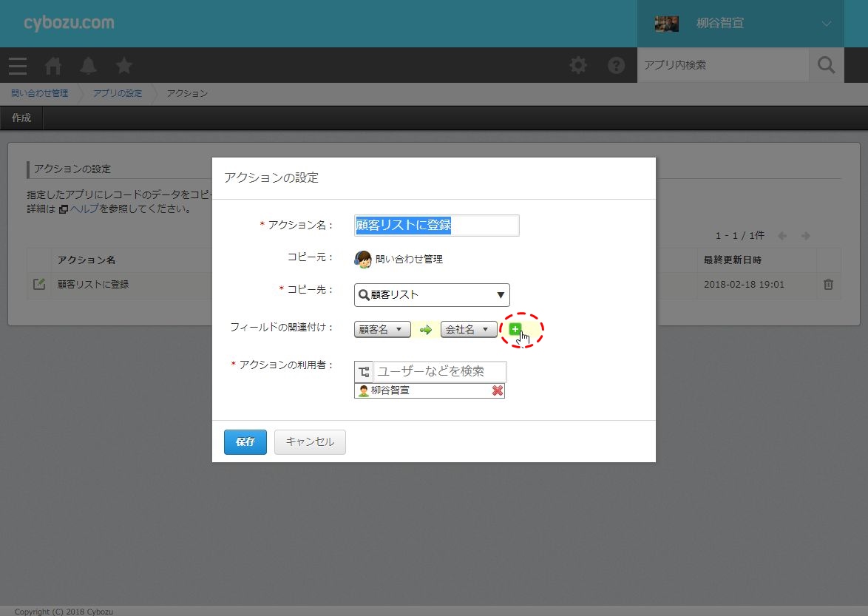
Task: Click the キャンセル button
Action: click(310, 441)
